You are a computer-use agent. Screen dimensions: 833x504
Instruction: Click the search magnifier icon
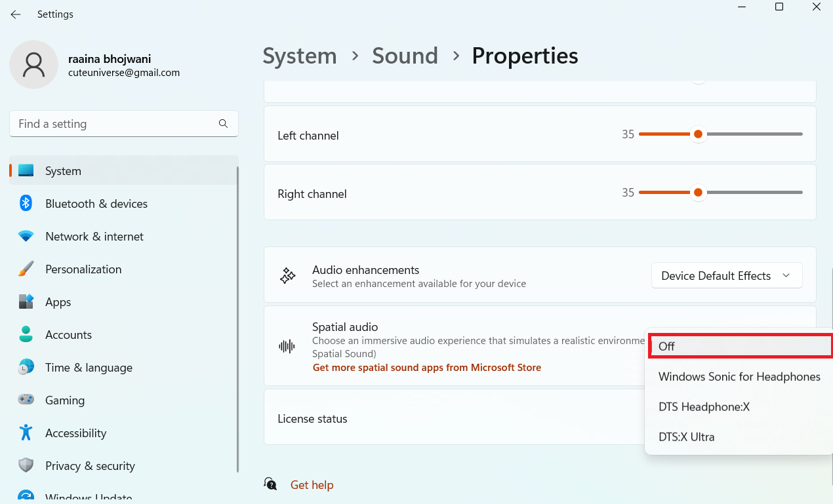(x=223, y=123)
